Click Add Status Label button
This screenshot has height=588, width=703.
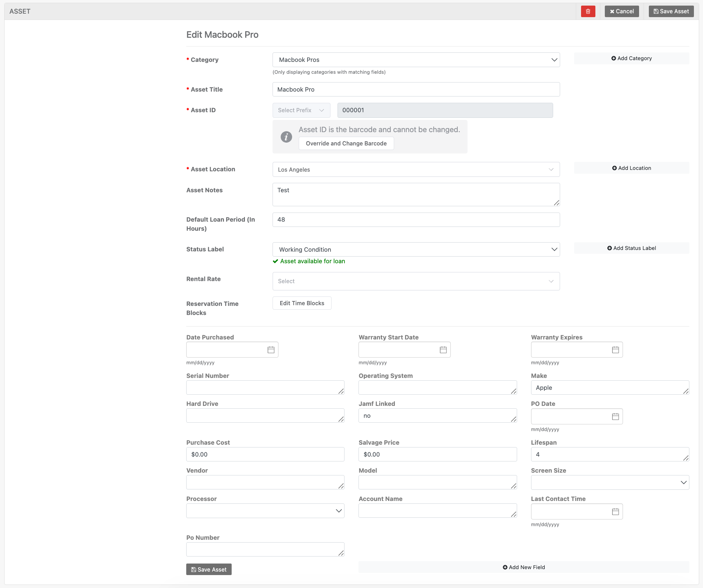coord(631,248)
